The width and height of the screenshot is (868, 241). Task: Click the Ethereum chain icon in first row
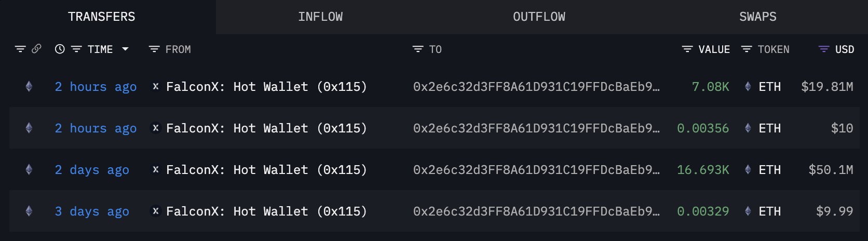click(29, 87)
